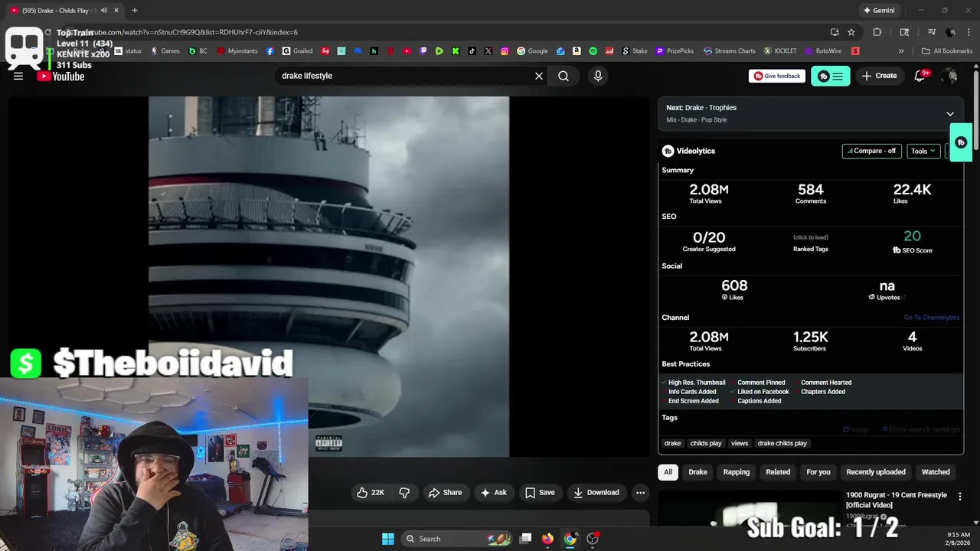The image size is (980, 551).
Task: Open the PrizePicks bookmark
Action: 675,51
